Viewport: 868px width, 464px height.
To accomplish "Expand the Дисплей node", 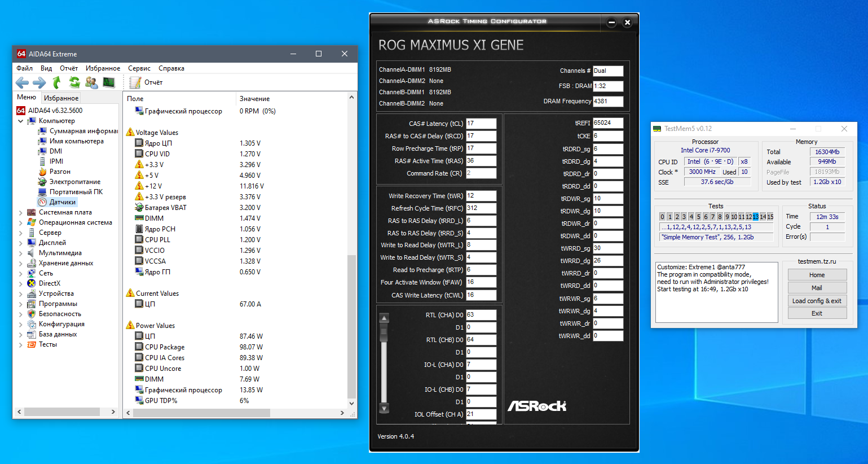I will [x=21, y=243].
